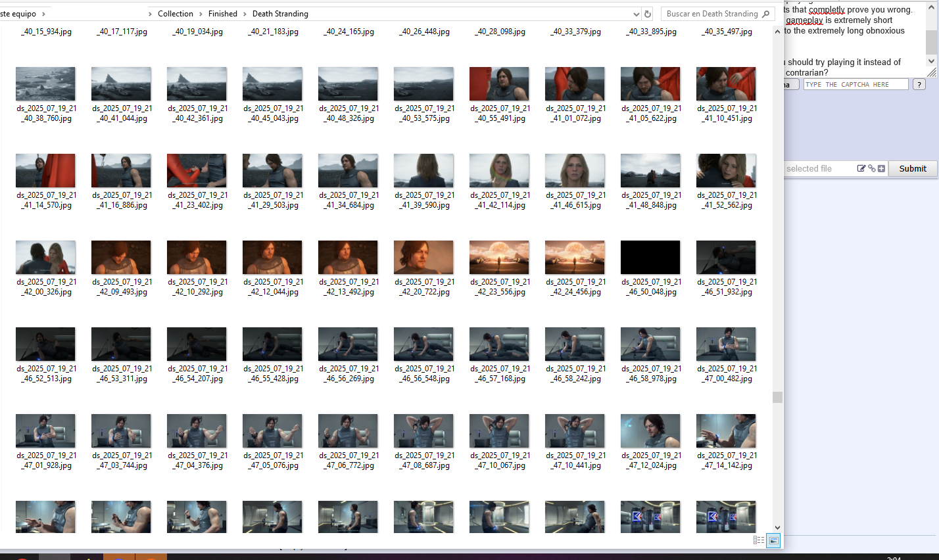
Task: Open the address bar history dropdown
Action: click(x=636, y=14)
